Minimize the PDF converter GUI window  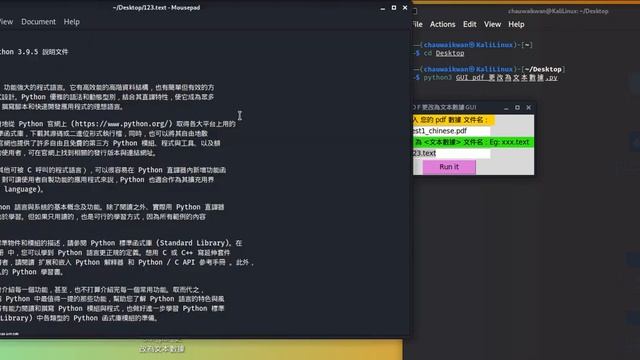pyautogui.click(x=506, y=107)
